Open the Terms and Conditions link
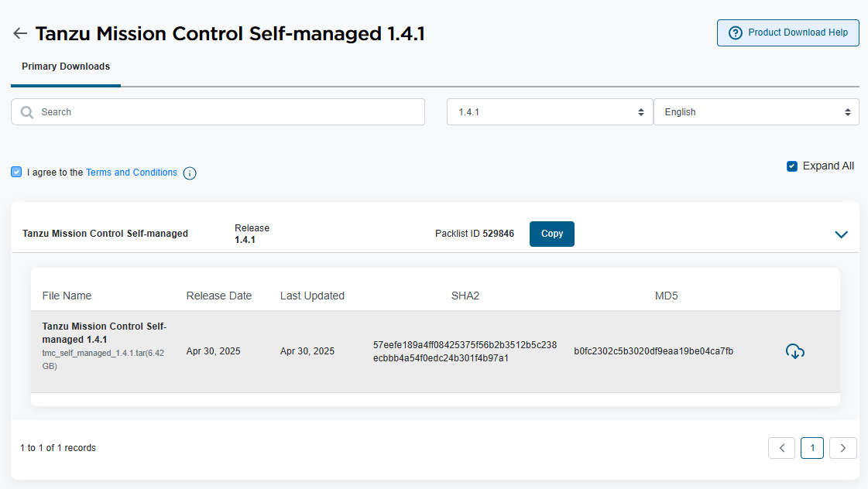Screen dimensions: 868x489 [x=131, y=173]
